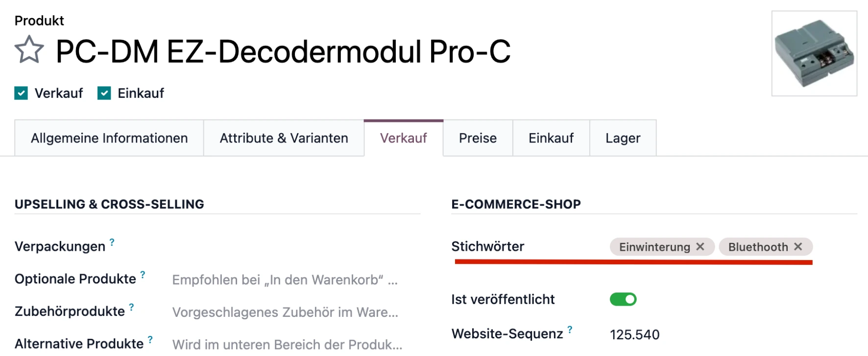Open the Attribute & Varianten tab

tap(284, 138)
